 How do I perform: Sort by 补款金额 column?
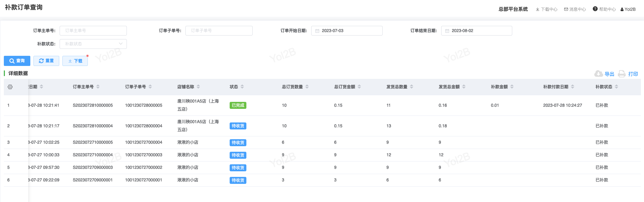click(512, 87)
